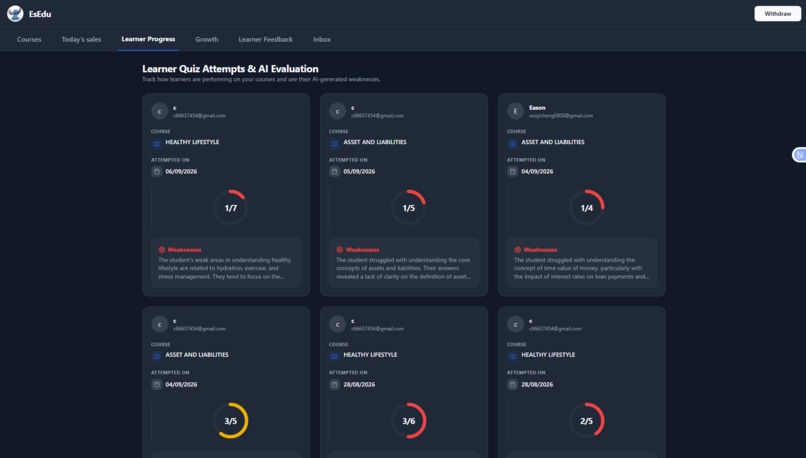Click the date 28/08/2026 on the 2/5 card

(x=537, y=384)
